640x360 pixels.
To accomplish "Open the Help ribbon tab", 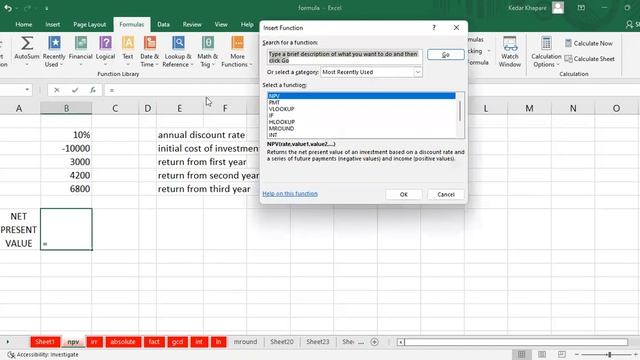I will point(247,24).
